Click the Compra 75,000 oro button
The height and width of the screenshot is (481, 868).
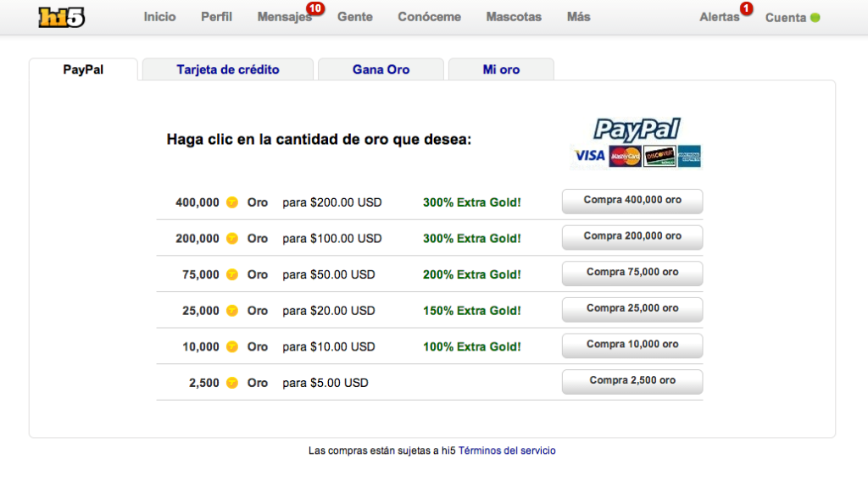632,273
